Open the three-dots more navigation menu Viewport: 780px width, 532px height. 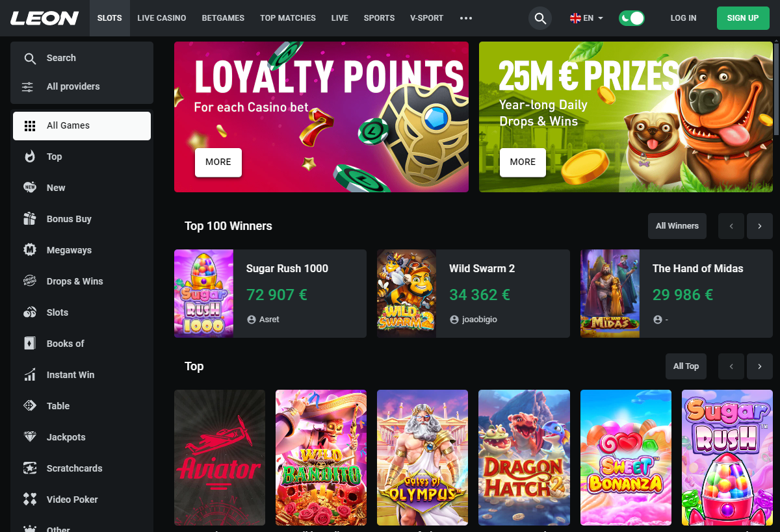coord(466,18)
